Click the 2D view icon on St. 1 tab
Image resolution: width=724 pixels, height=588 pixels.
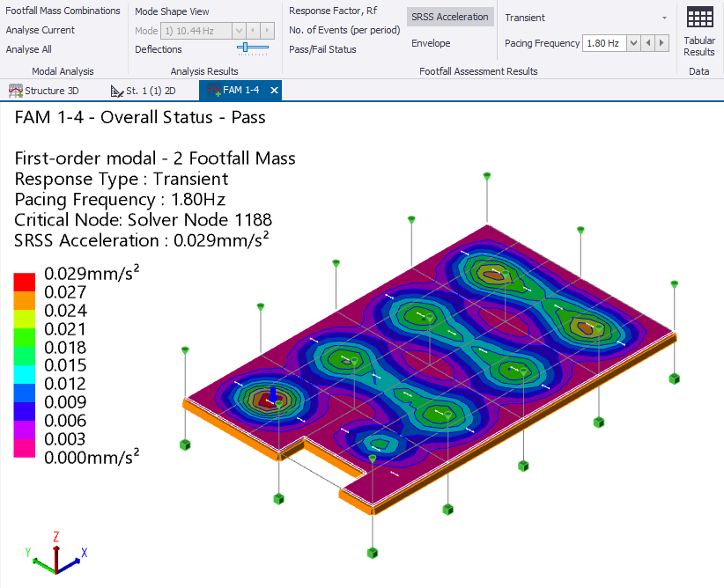coord(115,90)
